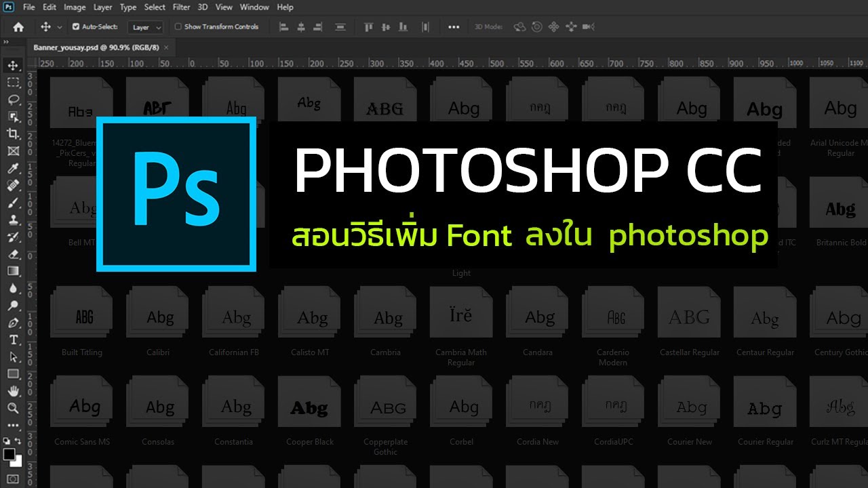Open the Help menu
Screen dimensions: 868x488
[285, 7]
